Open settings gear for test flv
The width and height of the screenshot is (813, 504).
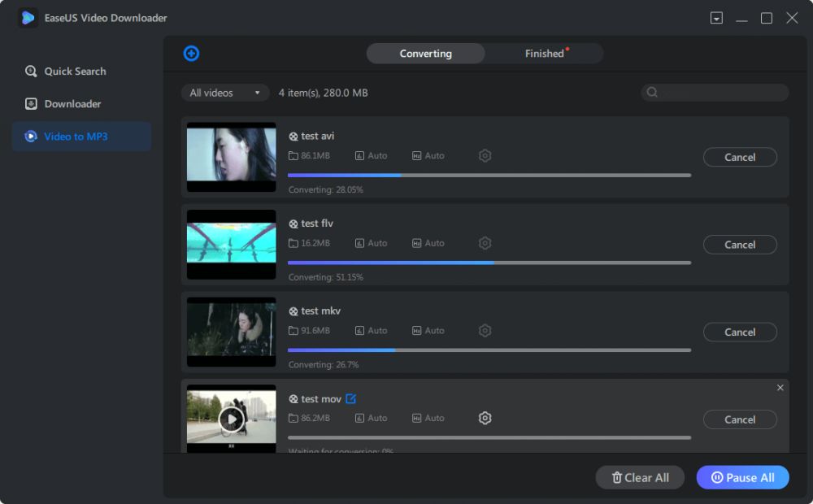pyautogui.click(x=485, y=243)
